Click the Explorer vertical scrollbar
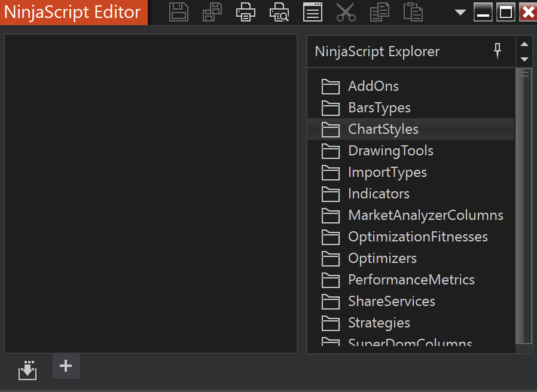The width and height of the screenshot is (537, 392). point(524,203)
